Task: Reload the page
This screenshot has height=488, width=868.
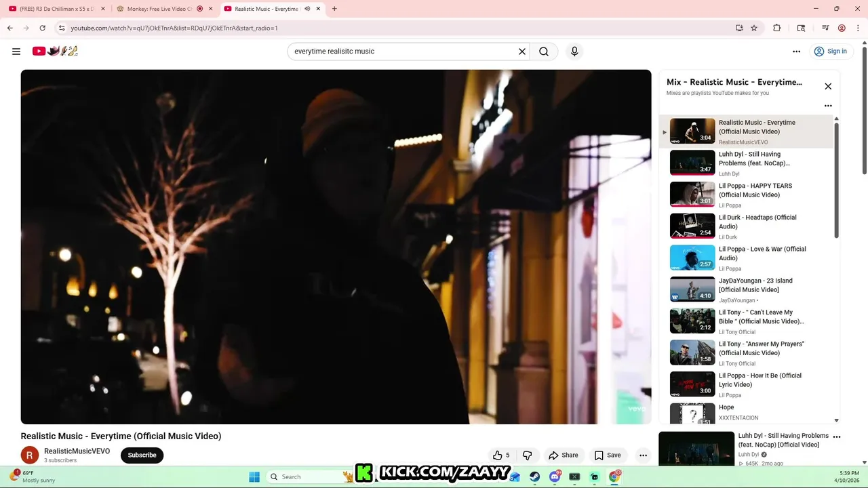Action: click(42, 28)
